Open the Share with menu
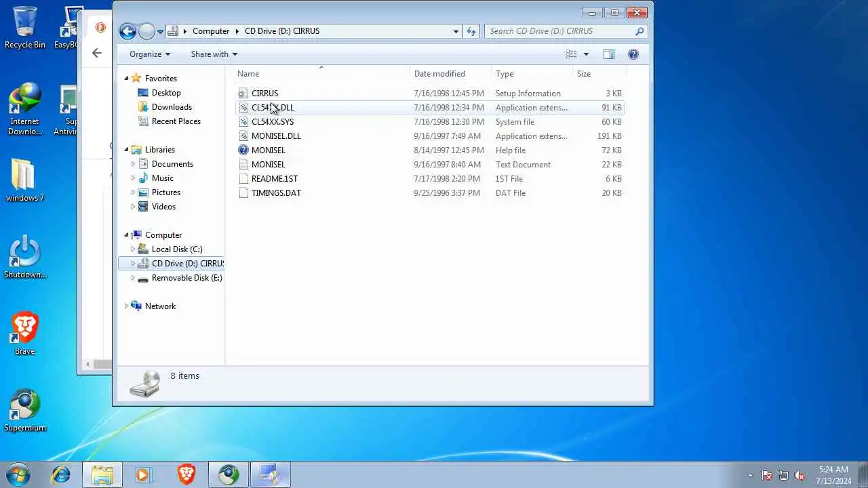This screenshot has height=488, width=868. click(x=214, y=54)
